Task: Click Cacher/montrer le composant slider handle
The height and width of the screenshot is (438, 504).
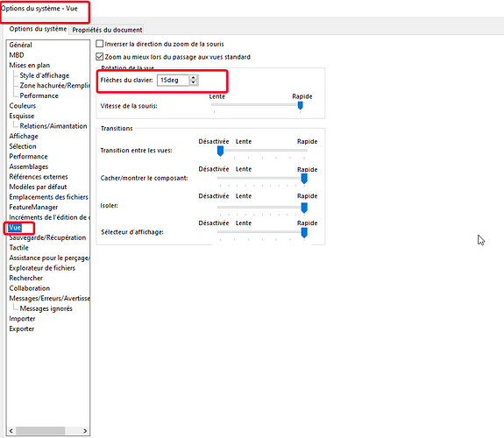Action: [x=304, y=179]
